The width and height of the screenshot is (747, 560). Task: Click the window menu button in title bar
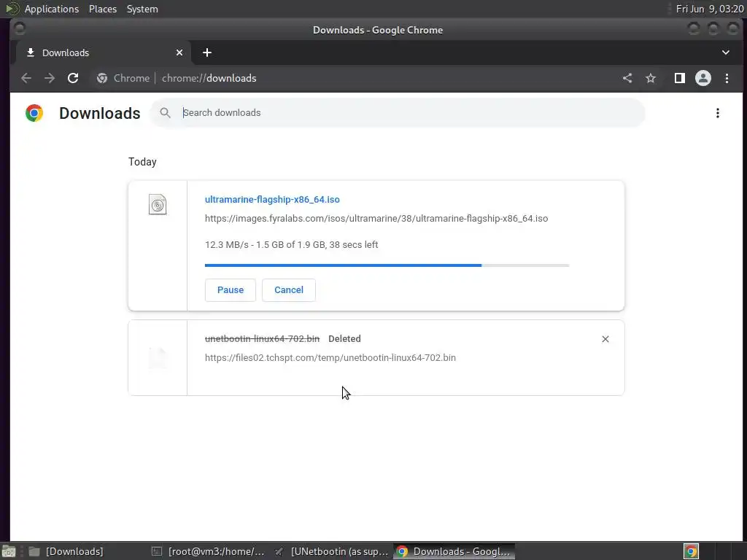(20, 29)
